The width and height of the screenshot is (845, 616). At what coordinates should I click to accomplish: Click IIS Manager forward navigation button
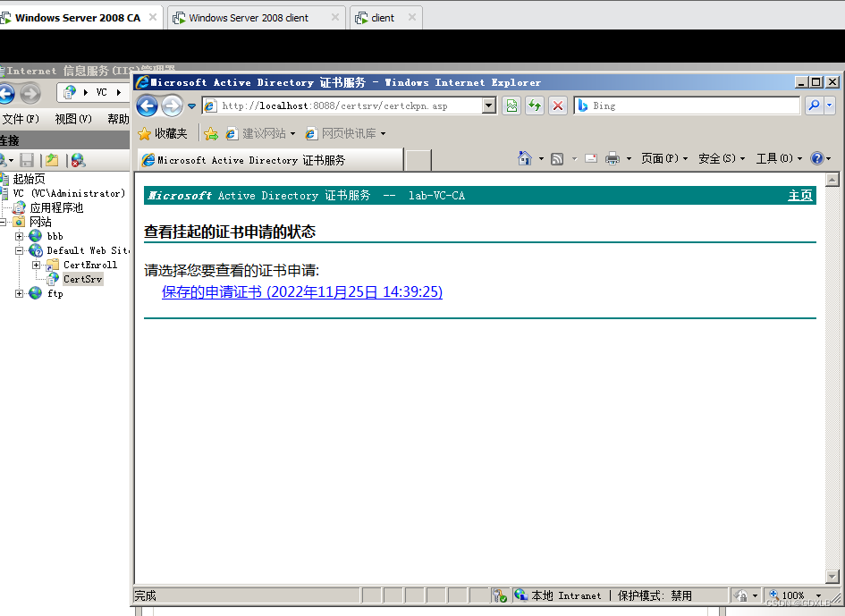click(x=30, y=94)
